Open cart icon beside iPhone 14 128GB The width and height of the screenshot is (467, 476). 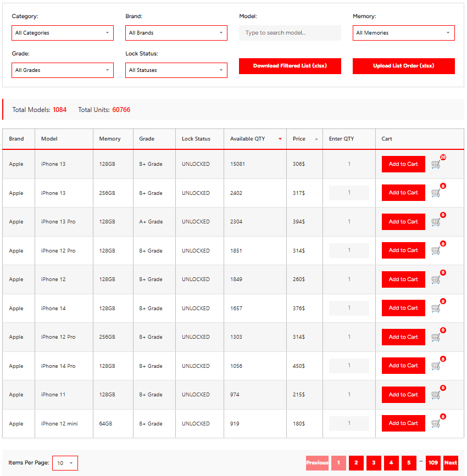click(436, 308)
